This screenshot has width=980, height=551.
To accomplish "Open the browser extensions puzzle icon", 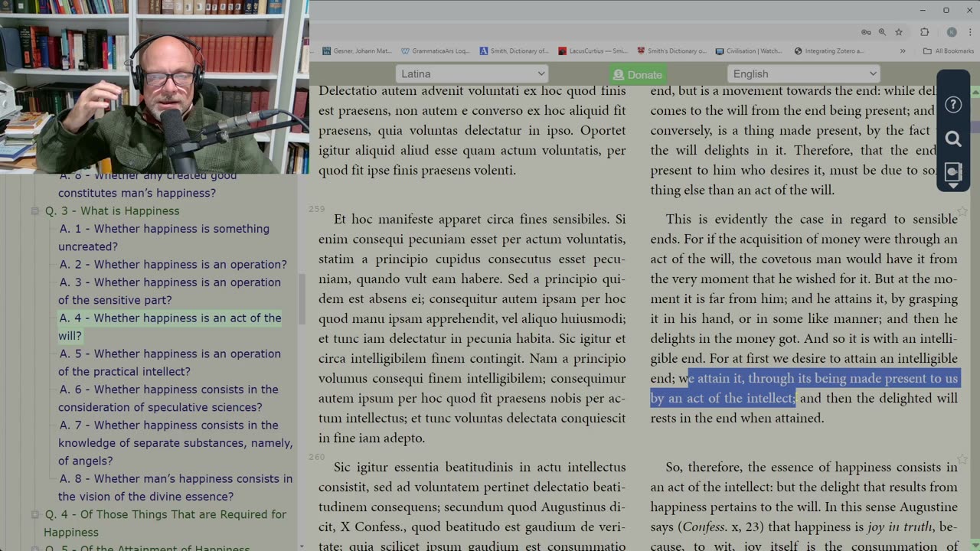I will [x=924, y=32].
